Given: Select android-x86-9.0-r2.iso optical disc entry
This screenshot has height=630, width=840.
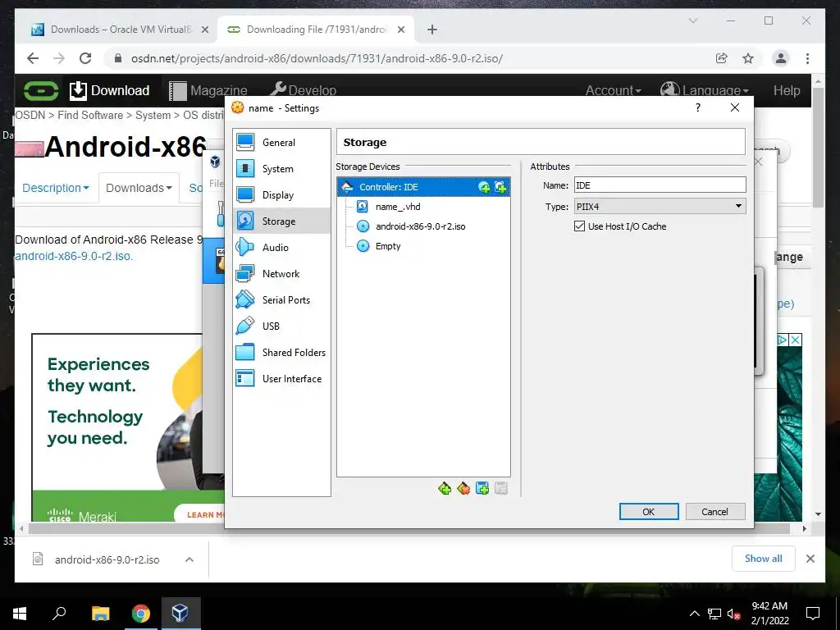Looking at the screenshot, I should [421, 226].
